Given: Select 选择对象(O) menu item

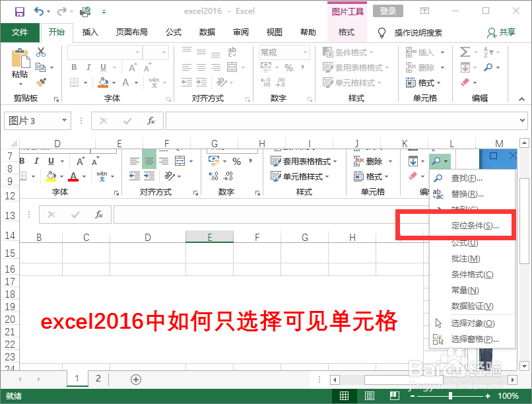Looking at the screenshot, I should (x=473, y=323).
